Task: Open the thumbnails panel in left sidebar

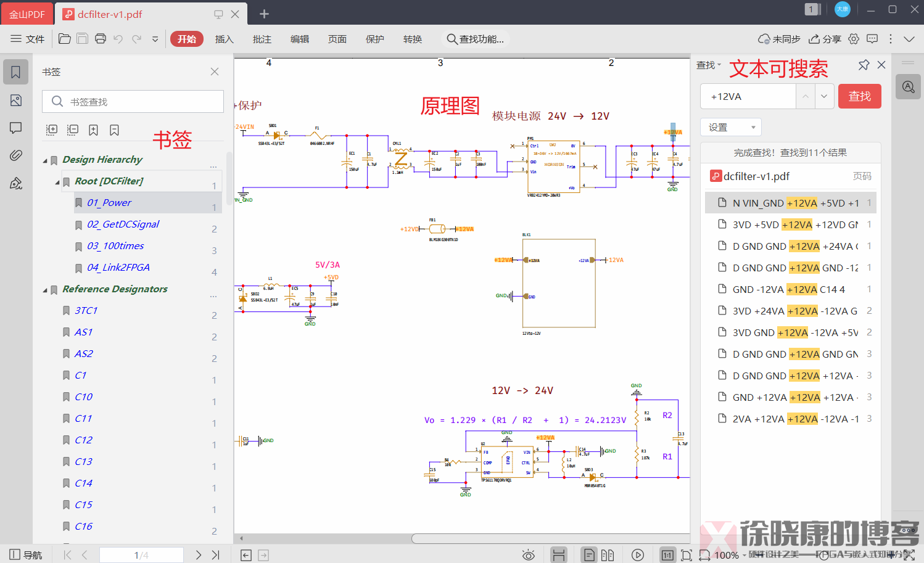Action: tap(16, 101)
